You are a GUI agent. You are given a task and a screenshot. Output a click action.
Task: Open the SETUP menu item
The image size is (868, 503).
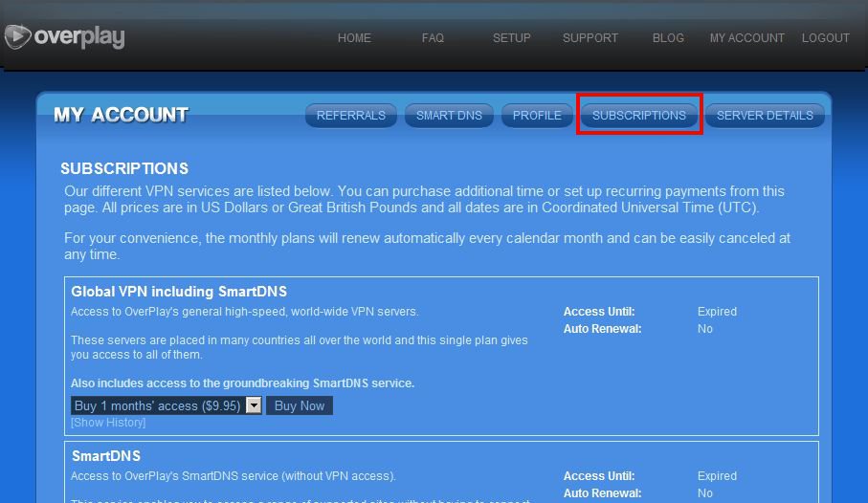511,38
